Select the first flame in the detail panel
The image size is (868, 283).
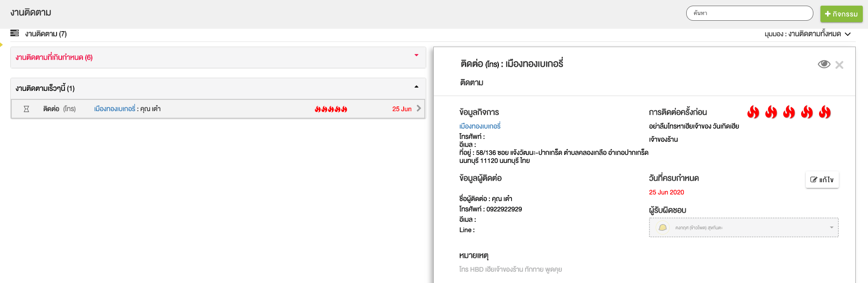pyautogui.click(x=753, y=112)
